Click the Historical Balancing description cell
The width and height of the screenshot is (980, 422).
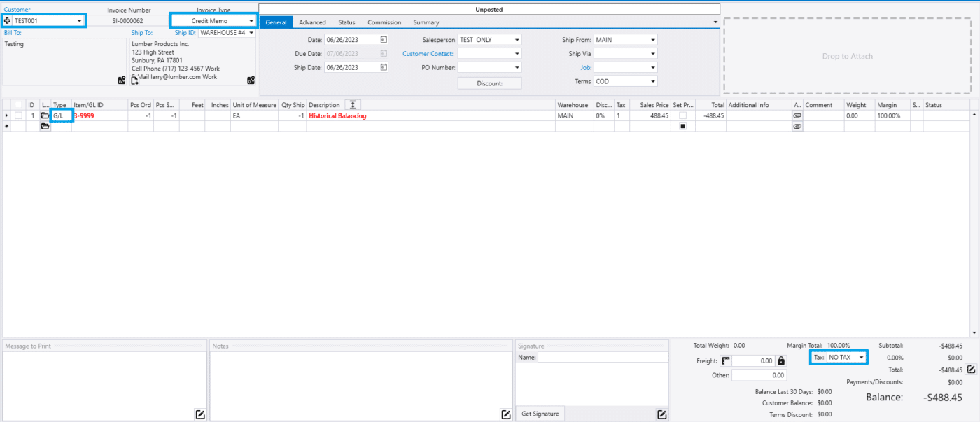pyautogui.click(x=431, y=115)
